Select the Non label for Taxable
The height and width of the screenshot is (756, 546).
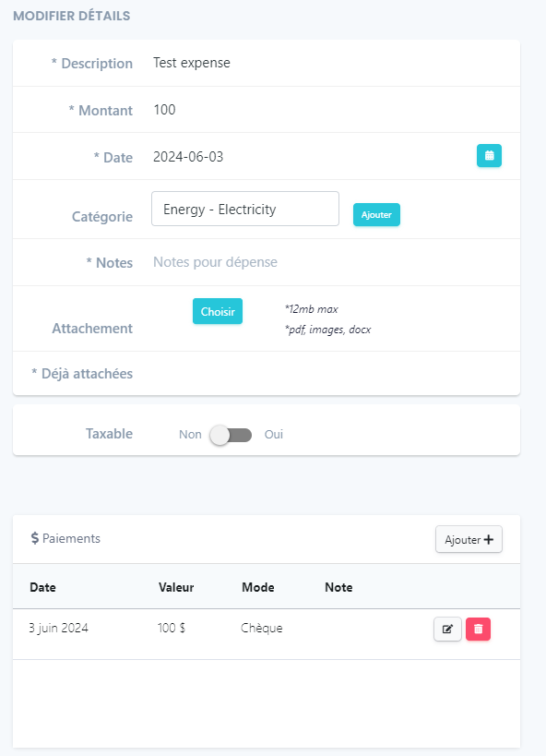(190, 435)
